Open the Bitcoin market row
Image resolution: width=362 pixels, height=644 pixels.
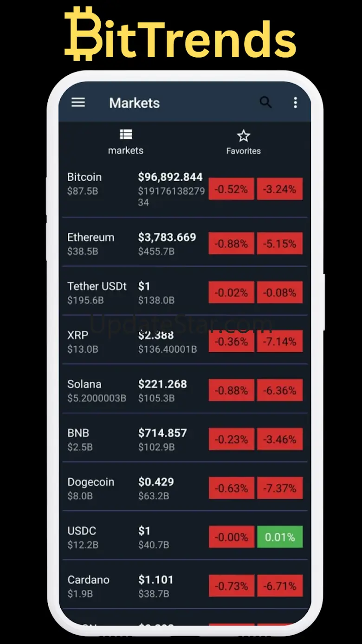pyautogui.click(x=135, y=189)
